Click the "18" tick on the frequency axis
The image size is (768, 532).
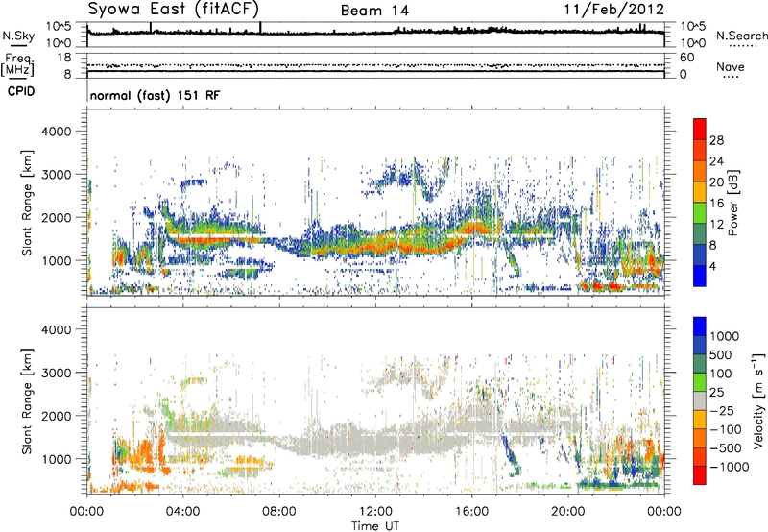tap(64, 58)
